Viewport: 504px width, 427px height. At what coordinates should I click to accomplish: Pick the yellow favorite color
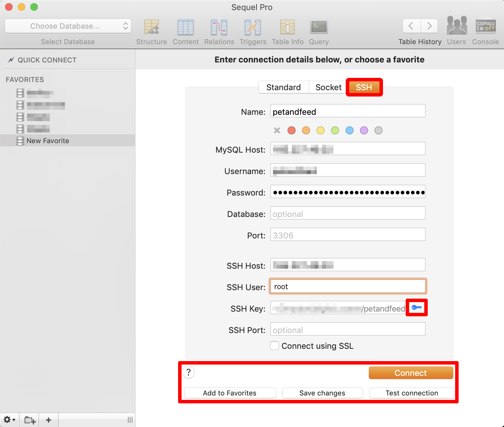click(321, 130)
